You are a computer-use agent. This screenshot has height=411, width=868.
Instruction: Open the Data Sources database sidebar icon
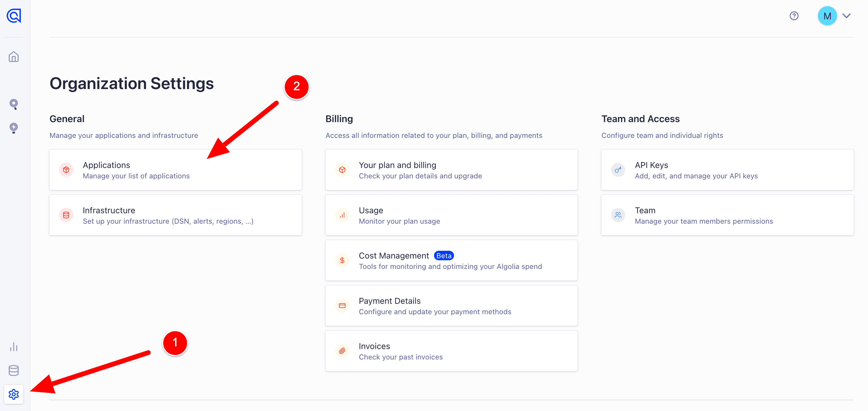[14, 370]
